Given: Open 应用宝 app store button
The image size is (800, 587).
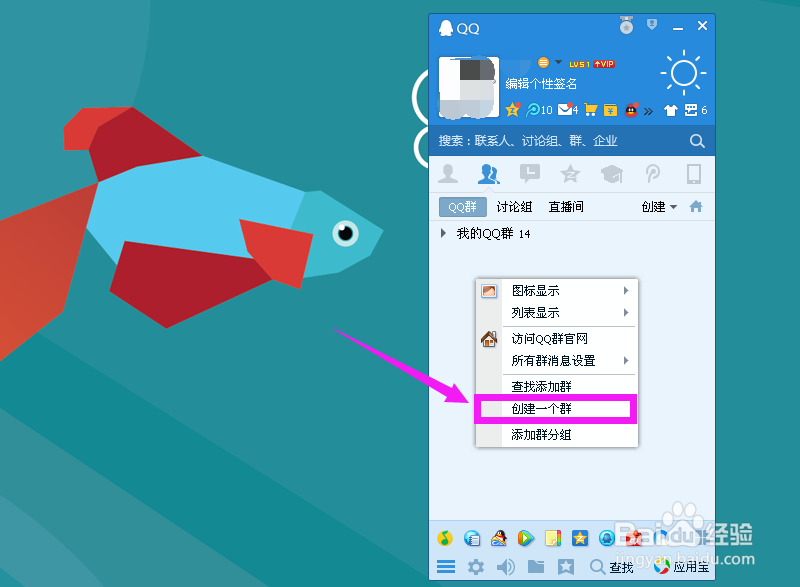Looking at the screenshot, I should (x=682, y=567).
